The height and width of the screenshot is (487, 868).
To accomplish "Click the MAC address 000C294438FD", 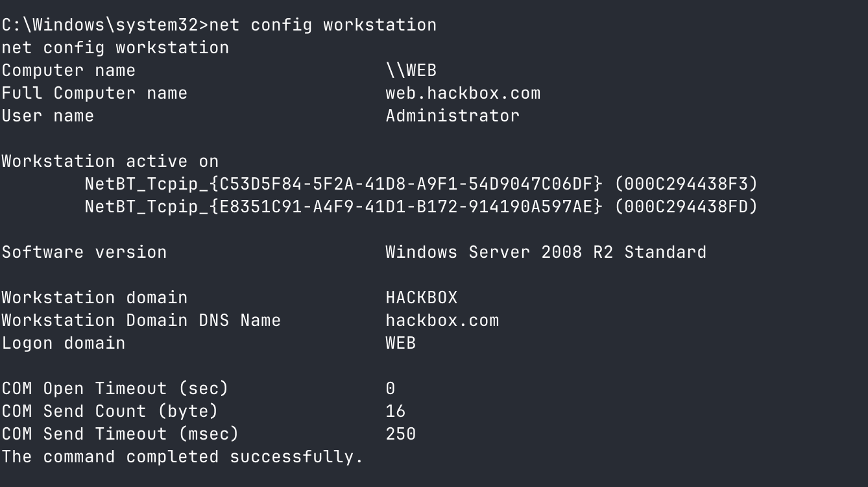I will (x=686, y=206).
